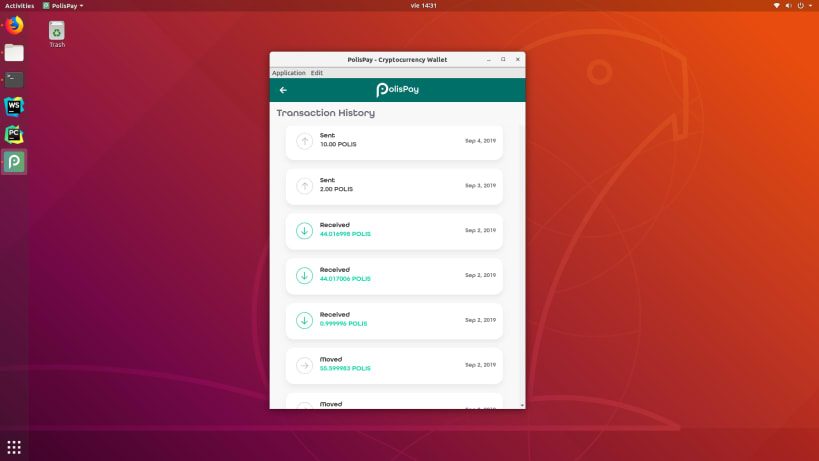Click the up-arrow icon of the 2.00 POLIS sent entry

click(305, 186)
